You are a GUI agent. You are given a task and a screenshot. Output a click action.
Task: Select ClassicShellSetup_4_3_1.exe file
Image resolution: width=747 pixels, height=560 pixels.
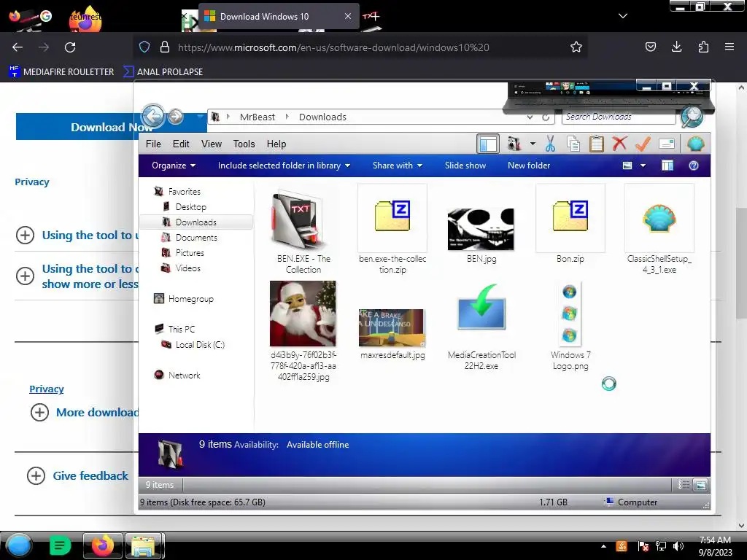click(659, 230)
